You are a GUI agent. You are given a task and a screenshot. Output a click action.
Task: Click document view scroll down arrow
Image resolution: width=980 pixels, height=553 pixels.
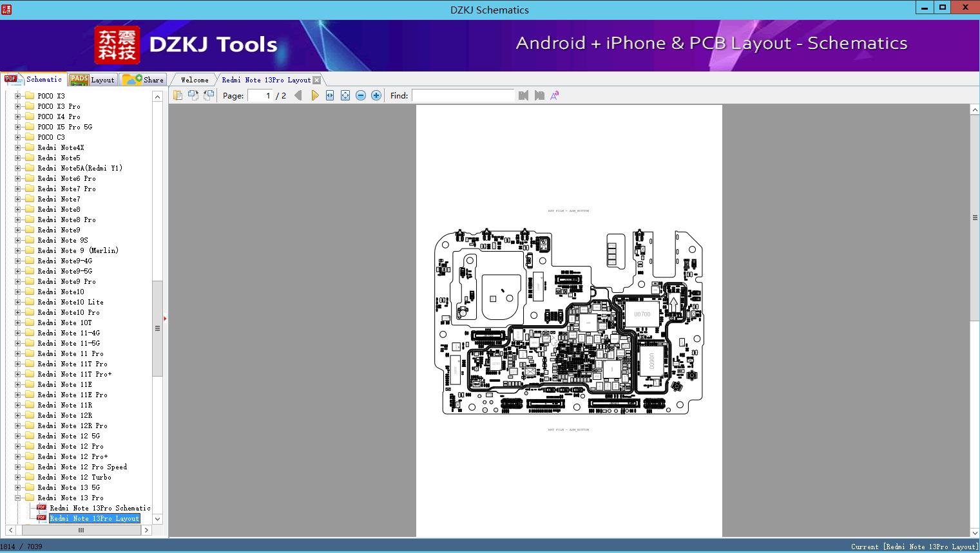pos(975,532)
